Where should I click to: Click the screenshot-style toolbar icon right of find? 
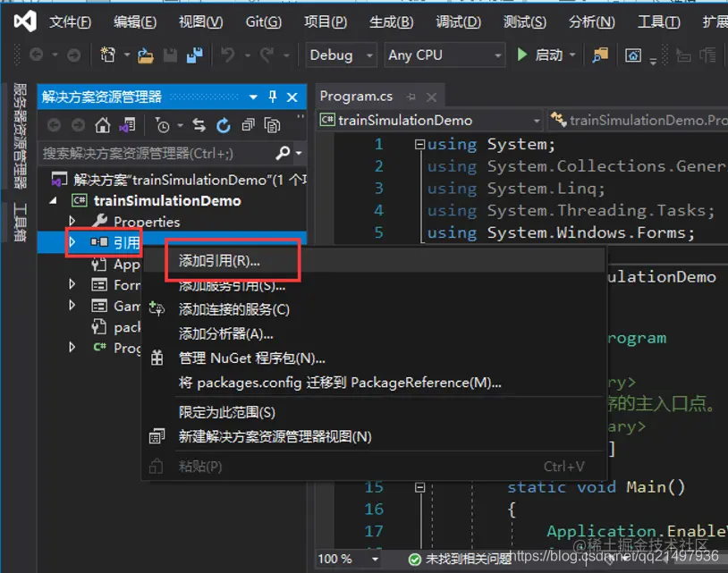point(633,55)
